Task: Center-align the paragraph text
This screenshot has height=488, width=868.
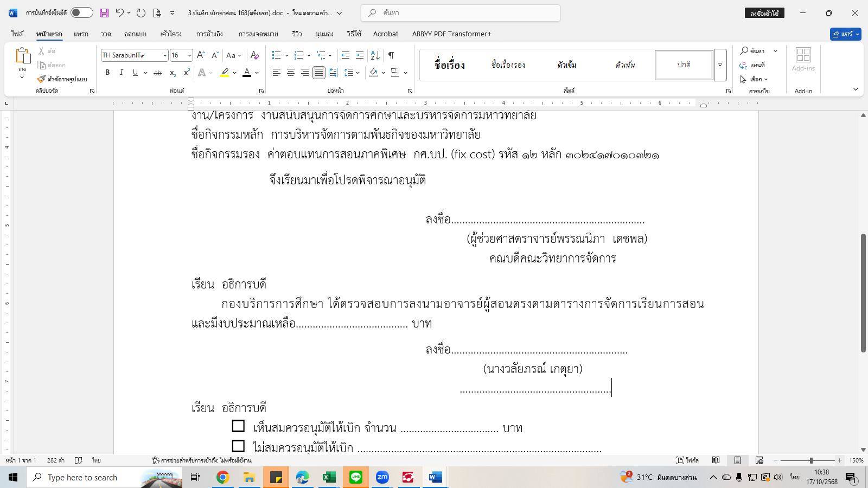Action: pos(291,73)
